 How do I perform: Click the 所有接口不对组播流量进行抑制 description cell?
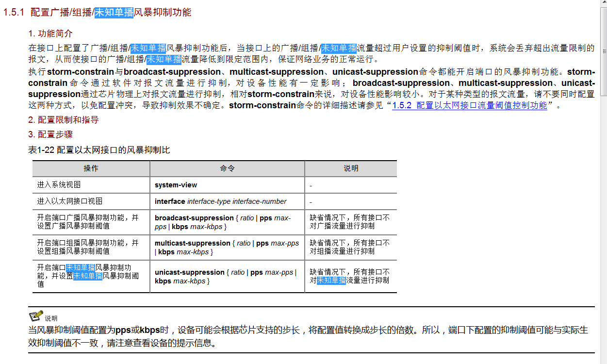pyautogui.click(x=351, y=248)
